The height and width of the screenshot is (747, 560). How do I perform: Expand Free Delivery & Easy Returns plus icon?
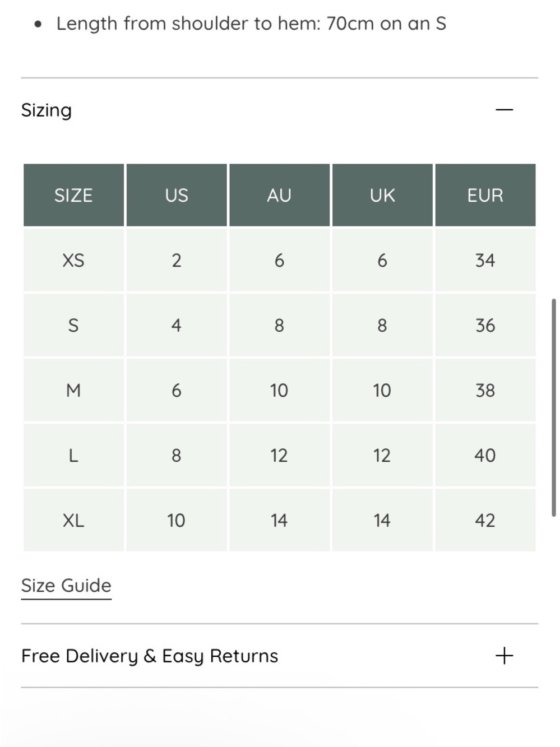coord(504,656)
